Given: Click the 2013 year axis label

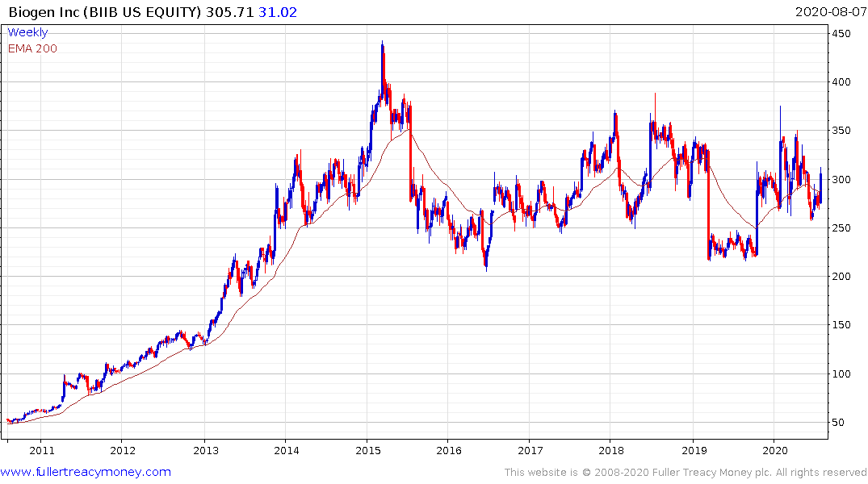Looking at the screenshot, I should [206, 450].
